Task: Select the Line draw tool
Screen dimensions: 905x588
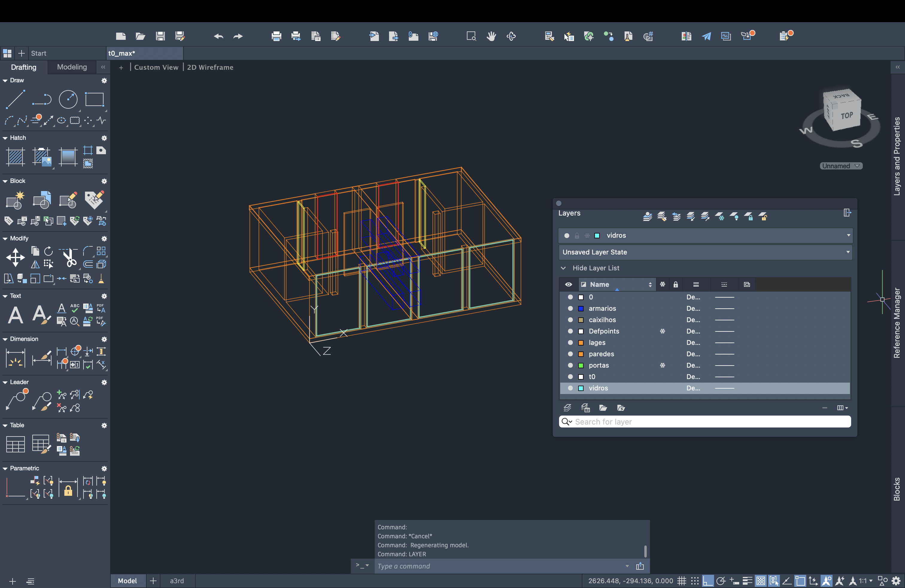Action: [15, 100]
